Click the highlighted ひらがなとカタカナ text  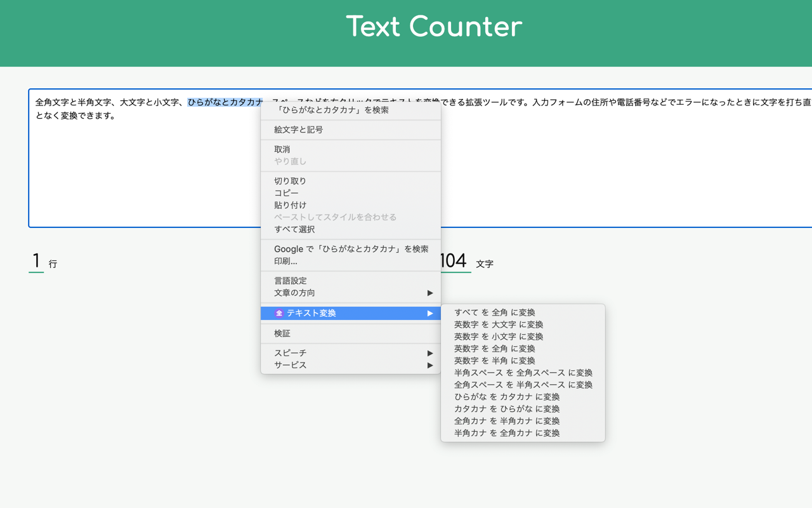click(225, 102)
